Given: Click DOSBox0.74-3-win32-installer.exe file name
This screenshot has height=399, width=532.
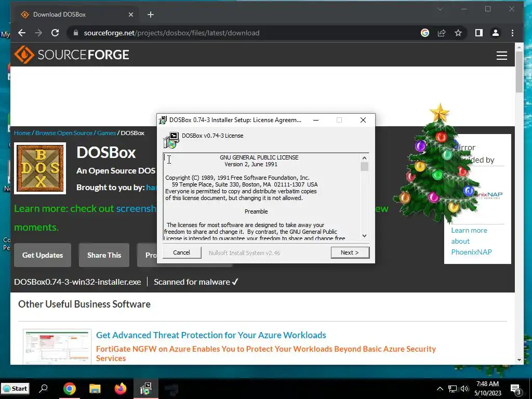Looking at the screenshot, I should tap(77, 282).
